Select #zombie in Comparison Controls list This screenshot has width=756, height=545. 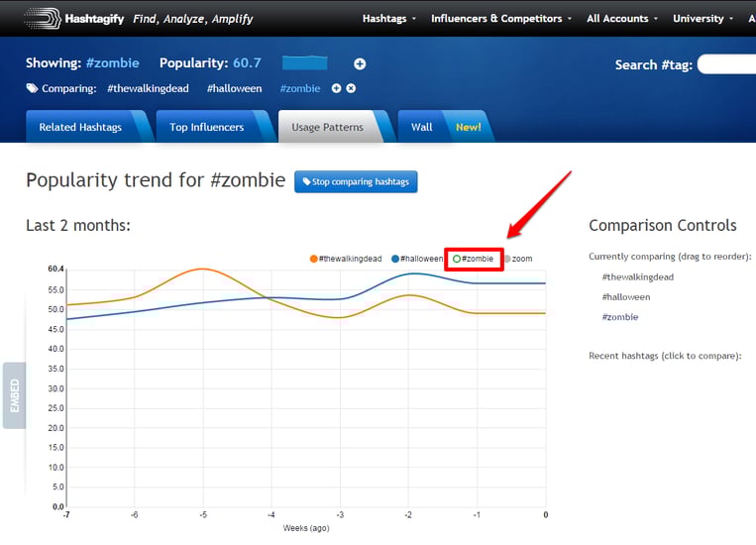620,317
